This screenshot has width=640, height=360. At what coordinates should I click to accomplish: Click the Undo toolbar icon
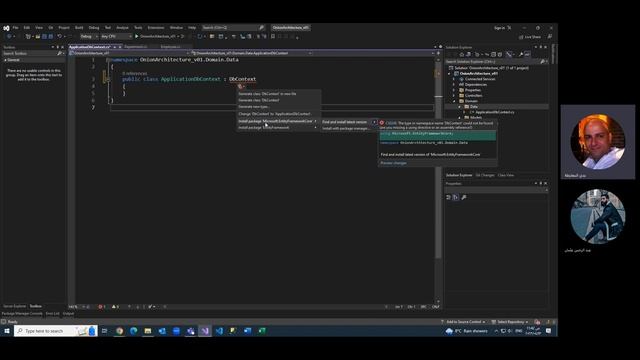pos(60,36)
